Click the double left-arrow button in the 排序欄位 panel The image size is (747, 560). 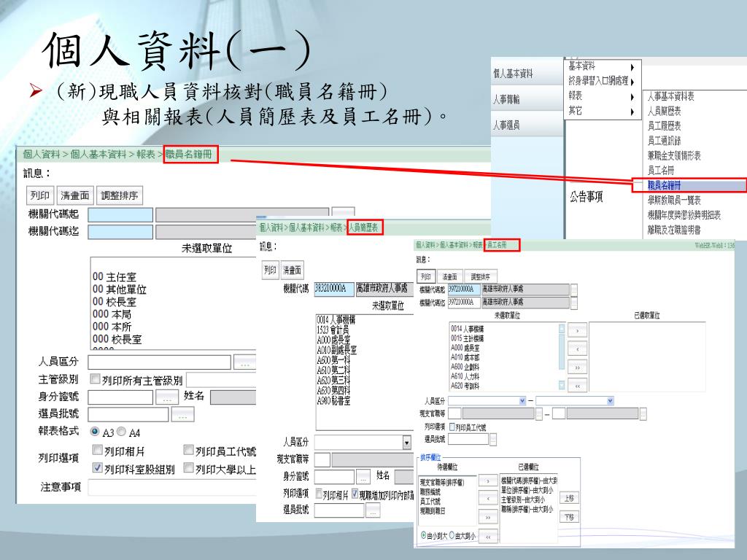[x=488, y=537]
